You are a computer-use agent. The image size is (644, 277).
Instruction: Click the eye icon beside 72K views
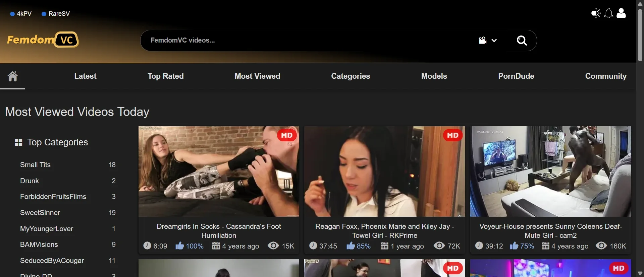tap(439, 246)
